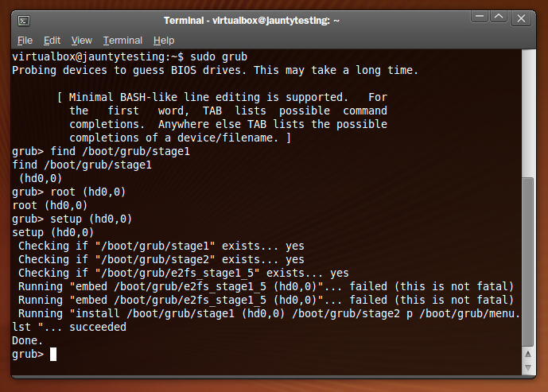Open the Terminal menu
The image size is (548, 392).
[x=122, y=40]
